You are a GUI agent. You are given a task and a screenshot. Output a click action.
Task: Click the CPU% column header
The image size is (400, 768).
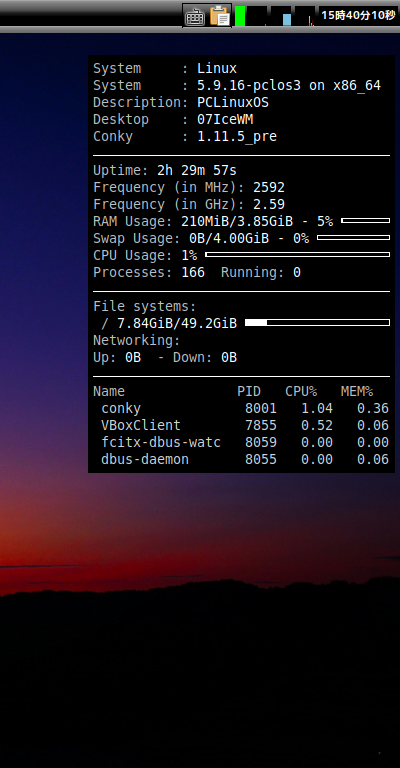(x=301, y=391)
